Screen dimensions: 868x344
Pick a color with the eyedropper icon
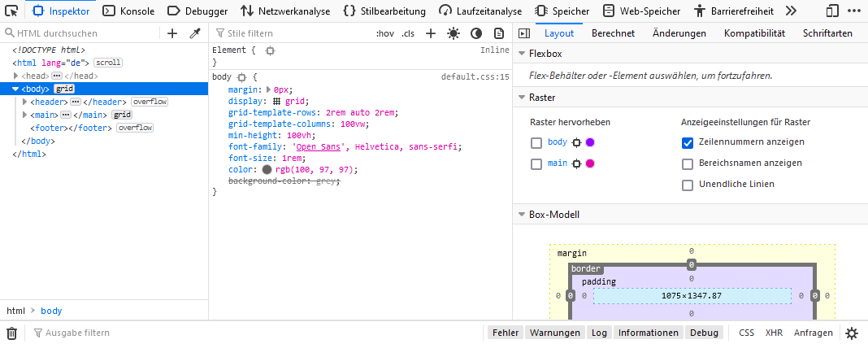(194, 33)
